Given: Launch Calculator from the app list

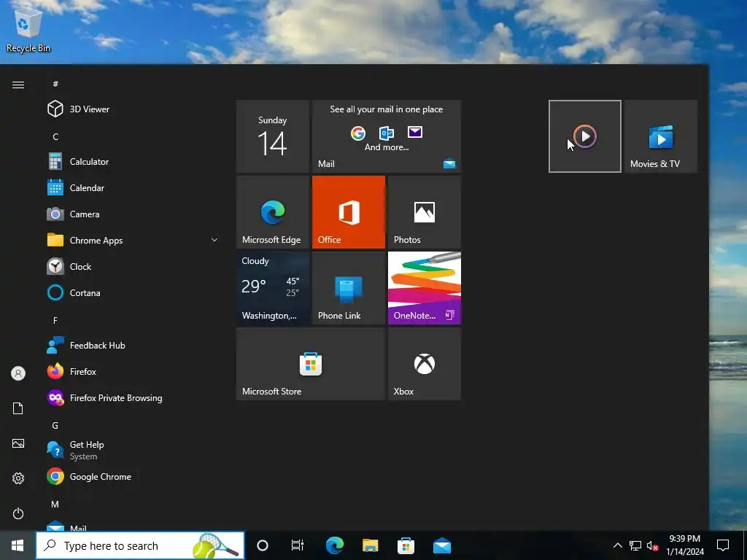Looking at the screenshot, I should [x=133, y=161].
